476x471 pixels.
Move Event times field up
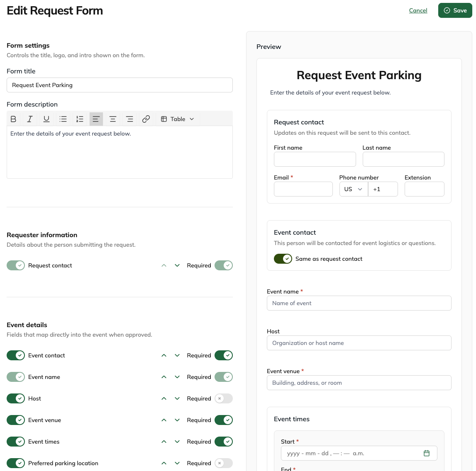click(x=164, y=442)
